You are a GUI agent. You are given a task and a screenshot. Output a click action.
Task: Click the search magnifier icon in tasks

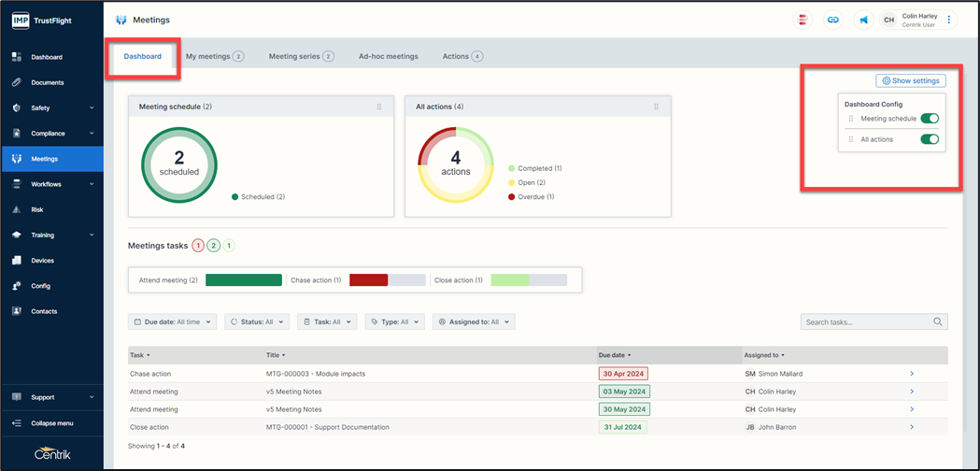tap(938, 321)
